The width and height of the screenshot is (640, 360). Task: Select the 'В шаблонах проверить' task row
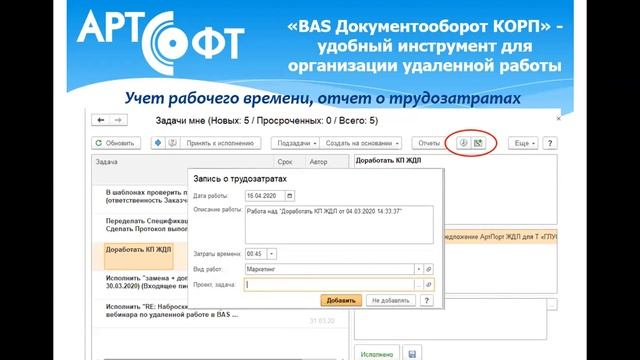click(140, 196)
